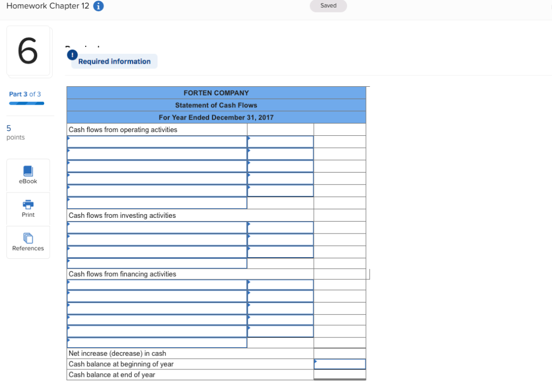Select first amount field under financing activities

pyautogui.click(x=280, y=285)
